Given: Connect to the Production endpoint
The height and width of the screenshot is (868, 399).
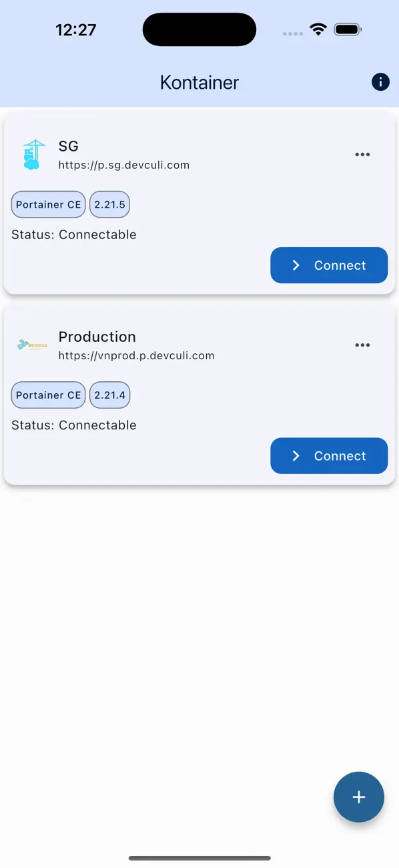Looking at the screenshot, I should (x=329, y=455).
